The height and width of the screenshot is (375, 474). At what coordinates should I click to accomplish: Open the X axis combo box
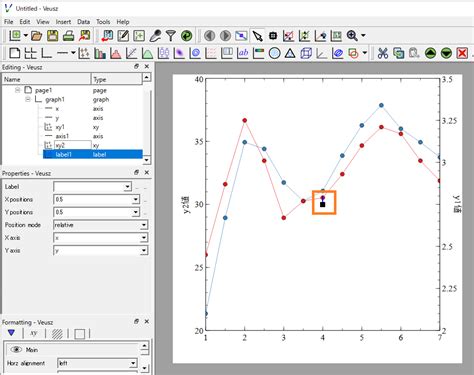[100, 238]
